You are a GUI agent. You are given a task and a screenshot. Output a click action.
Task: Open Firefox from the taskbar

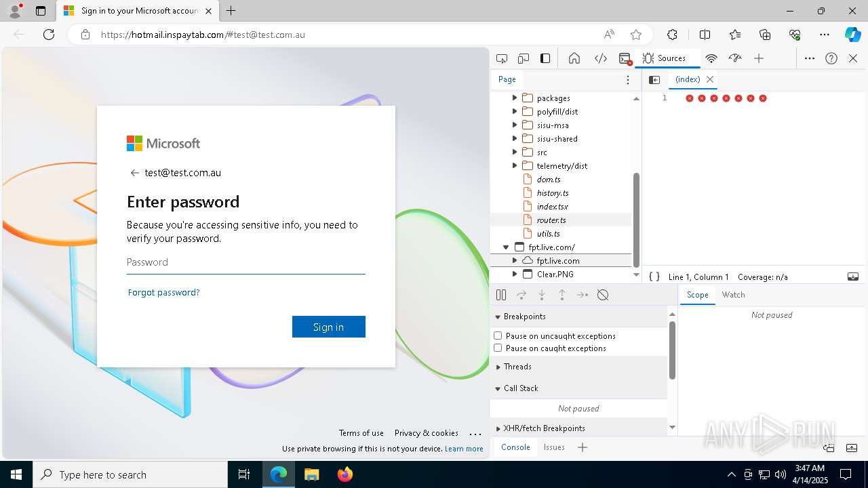(345, 474)
